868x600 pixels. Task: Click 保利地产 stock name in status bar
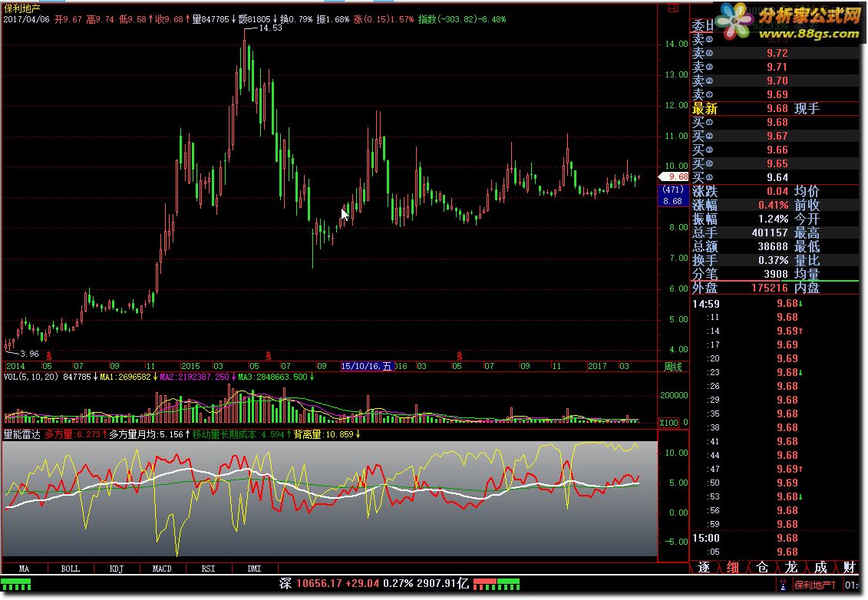pyautogui.click(x=815, y=585)
